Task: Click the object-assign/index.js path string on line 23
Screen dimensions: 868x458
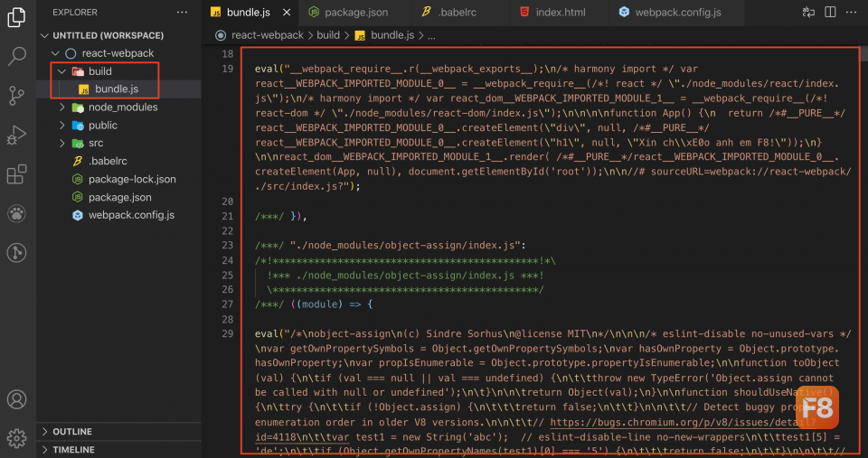Action: click(x=405, y=246)
